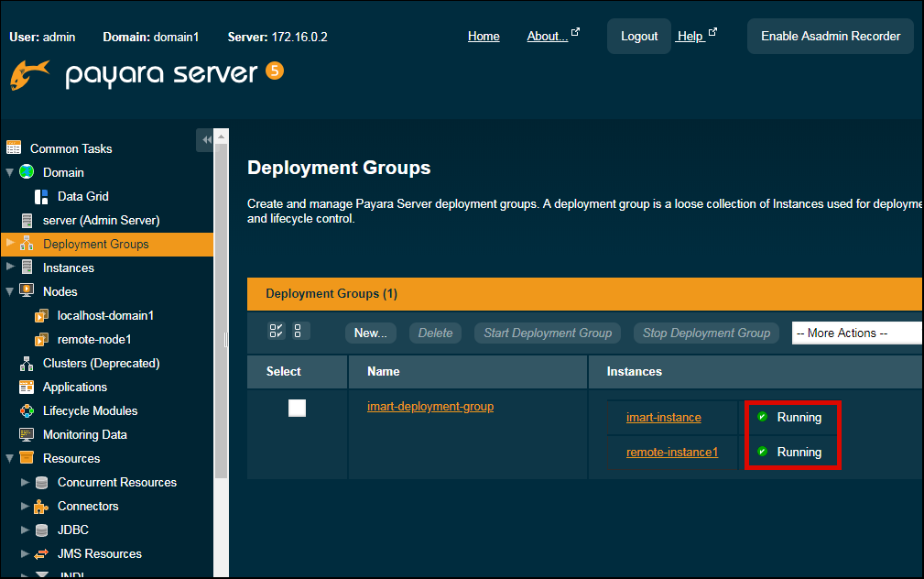Click the select all rows toggle icon

276,331
